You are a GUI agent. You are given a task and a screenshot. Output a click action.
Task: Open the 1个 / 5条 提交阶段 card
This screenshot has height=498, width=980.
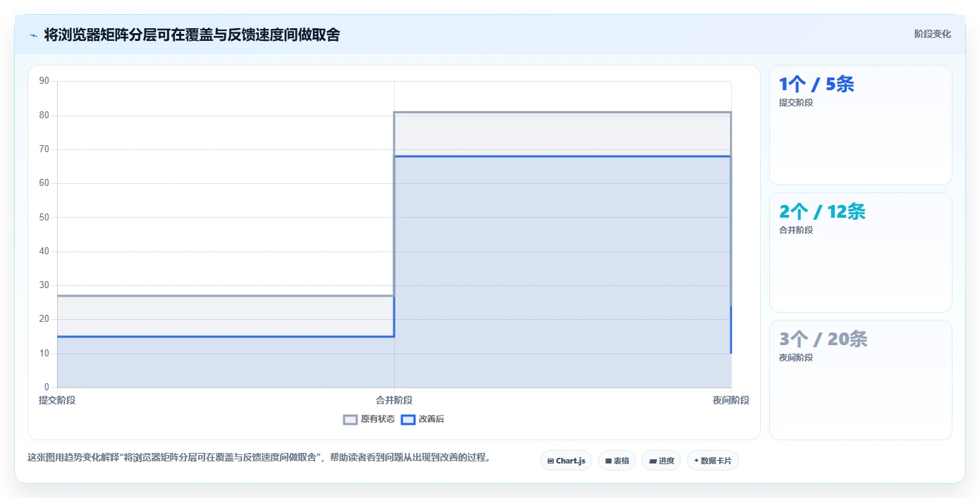click(860, 125)
